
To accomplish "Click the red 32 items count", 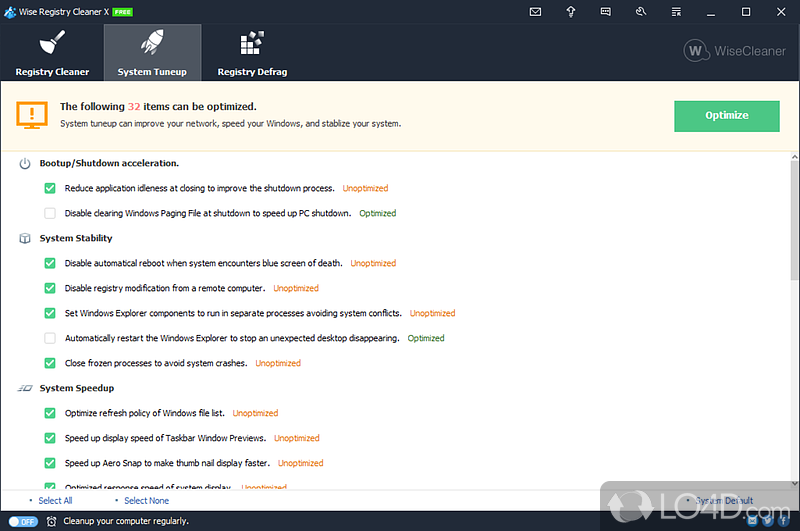I will coord(134,107).
